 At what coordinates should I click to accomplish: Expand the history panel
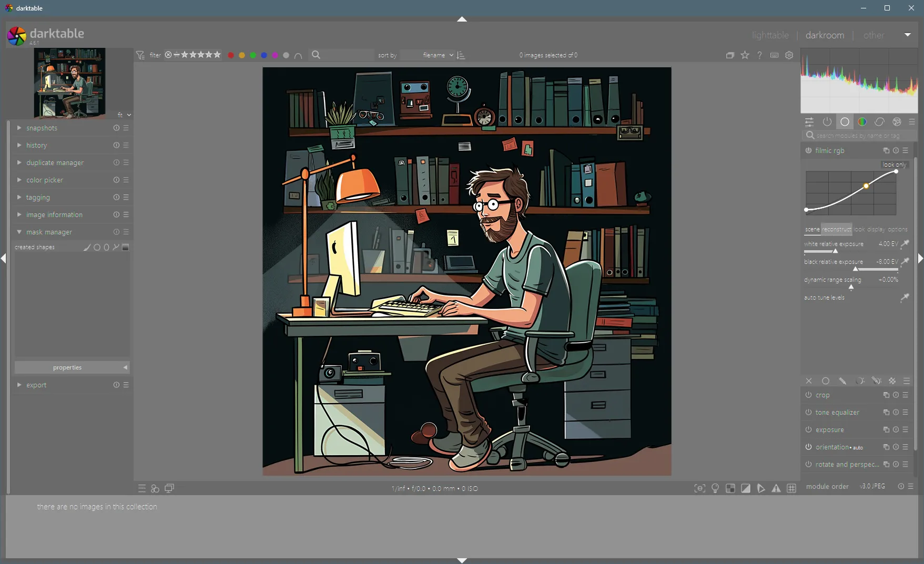[x=19, y=146]
